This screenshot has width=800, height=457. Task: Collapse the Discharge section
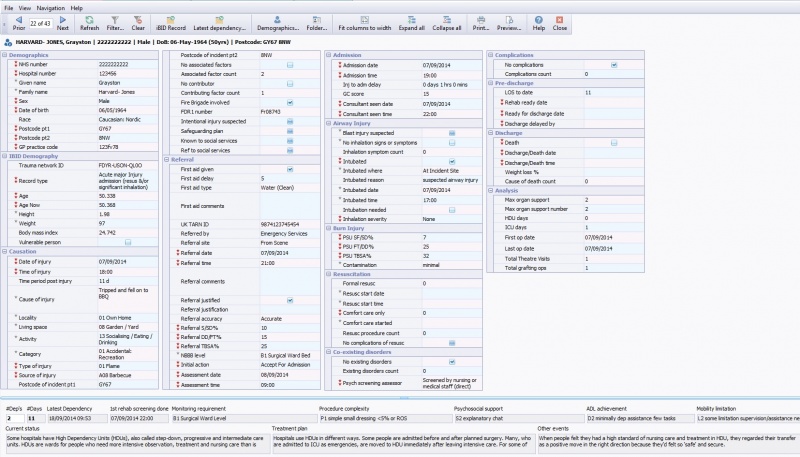coord(490,133)
